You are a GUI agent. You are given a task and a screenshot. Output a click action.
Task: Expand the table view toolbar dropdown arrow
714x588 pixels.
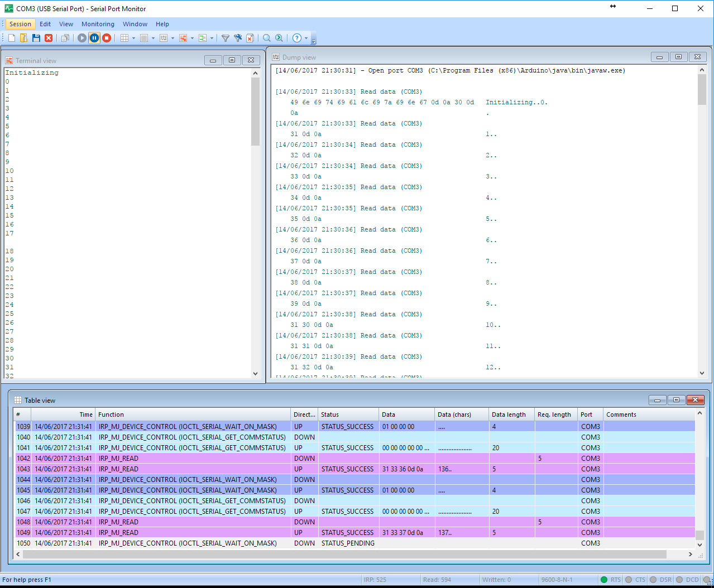coord(133,38)
